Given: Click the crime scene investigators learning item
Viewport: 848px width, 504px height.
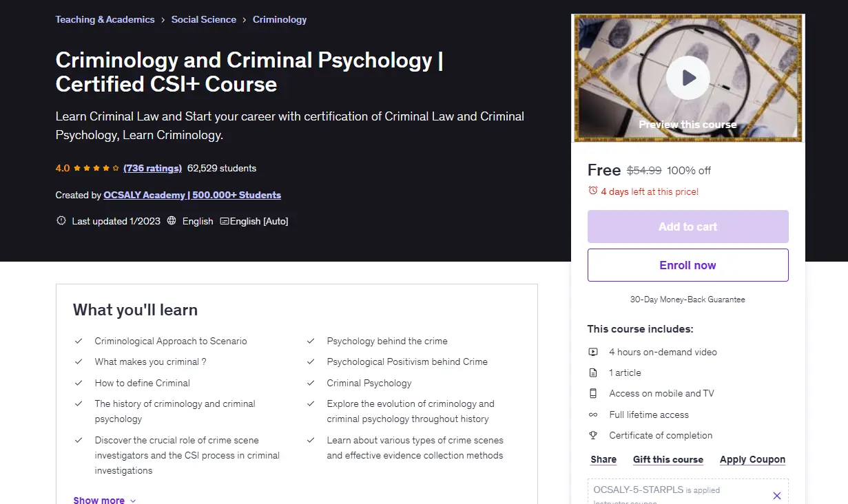Looking at the screenshot, I should [x=187, y=455].
